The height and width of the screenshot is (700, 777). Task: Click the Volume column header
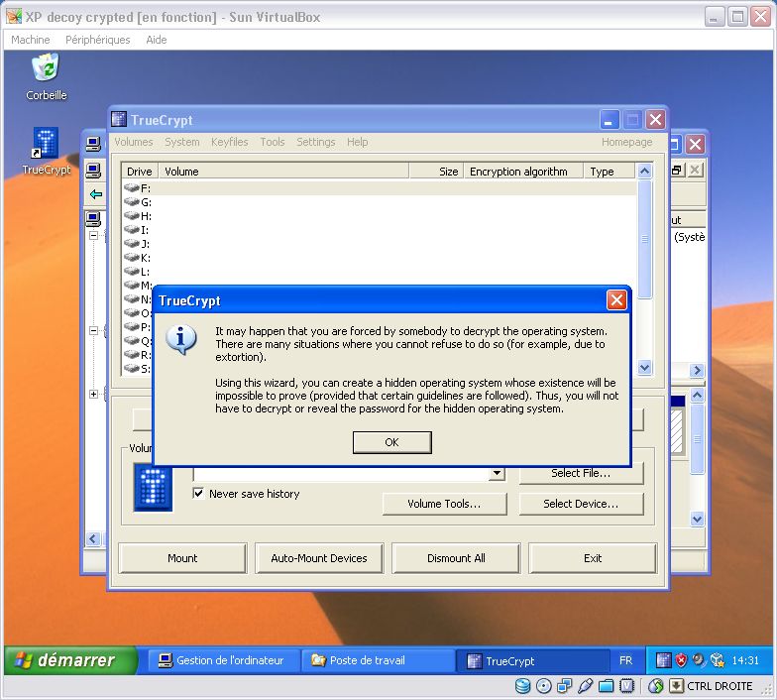tap(283, 172)
